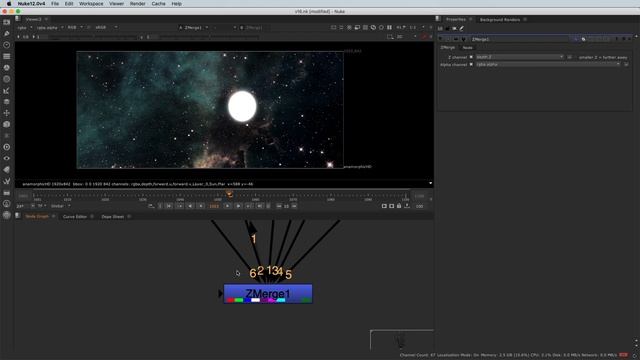Viewport: 640px width, 360px height.
Task: Open the Render menu
Action: (137, 4)
